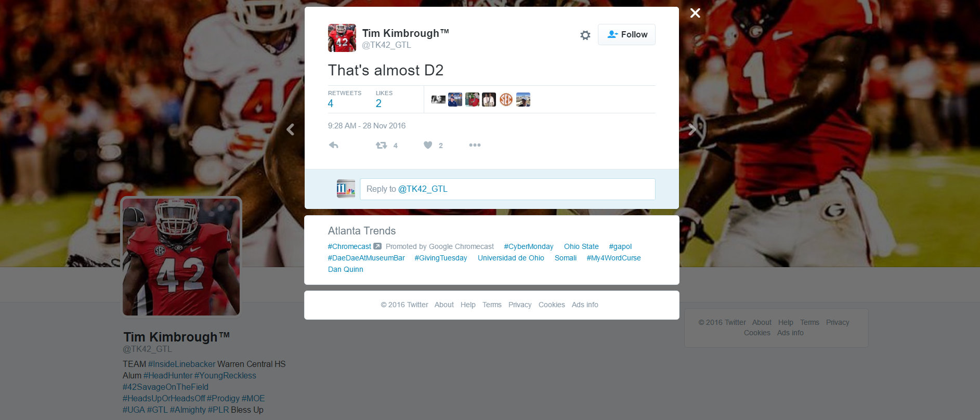Like the tweet using the heart icon

tap(428, 145)
